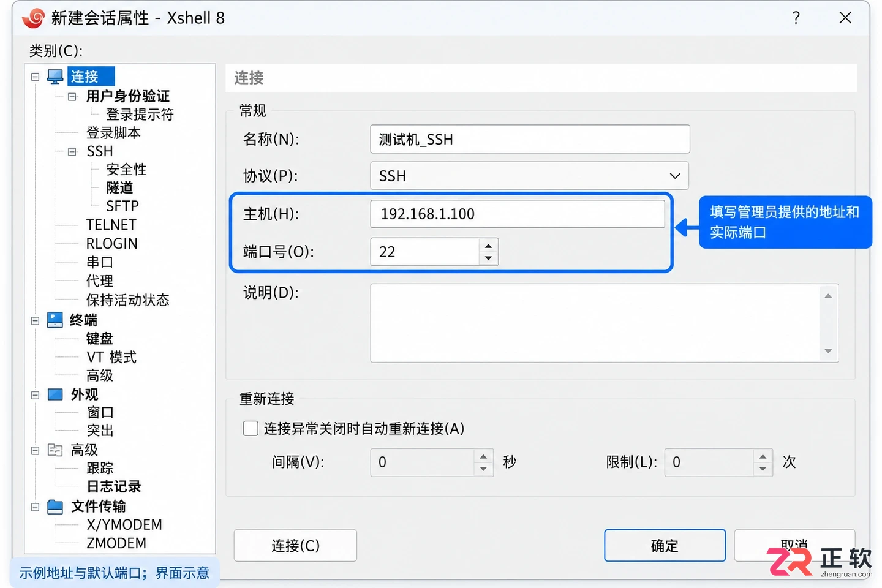The image size is (882, 588).
Task: Enable 连接异常关闭时自动重新连接 checkbox
Action: 251,428
